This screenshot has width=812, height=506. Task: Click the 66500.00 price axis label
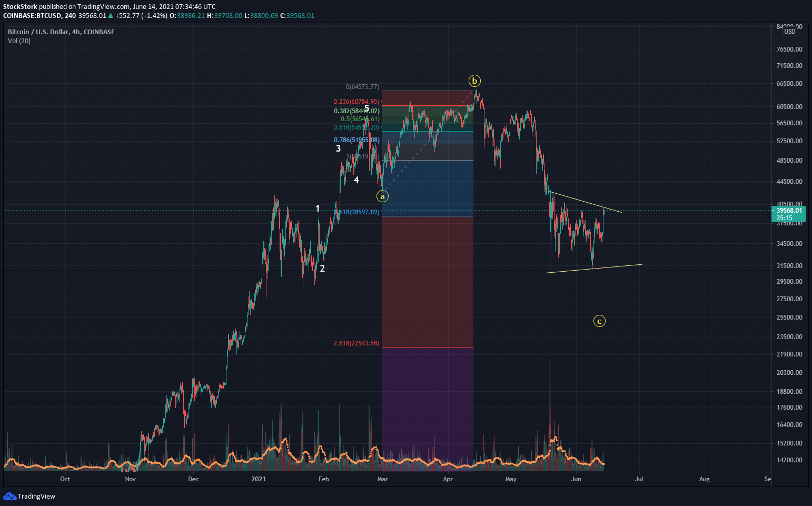point(789,84)
